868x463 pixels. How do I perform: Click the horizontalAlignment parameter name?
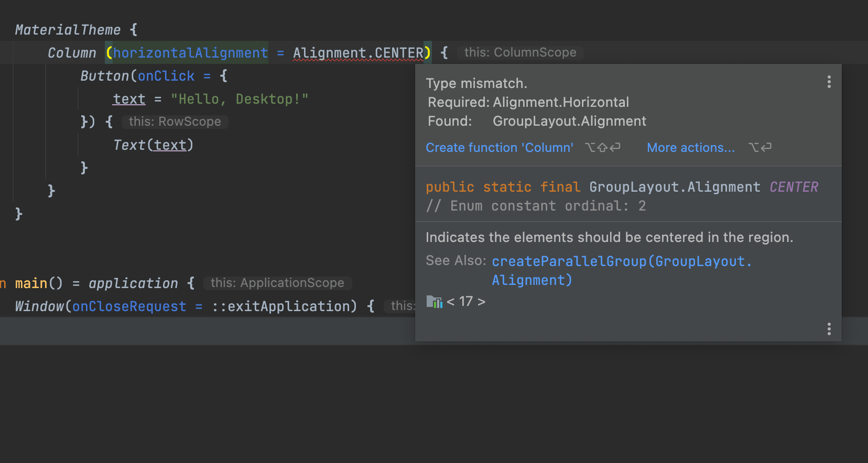(190, 53)
